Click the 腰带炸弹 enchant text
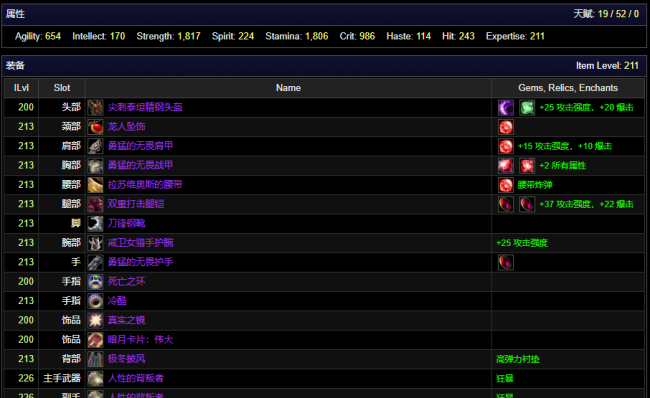This screenshot has width=650, height=398. coord(535,185)
